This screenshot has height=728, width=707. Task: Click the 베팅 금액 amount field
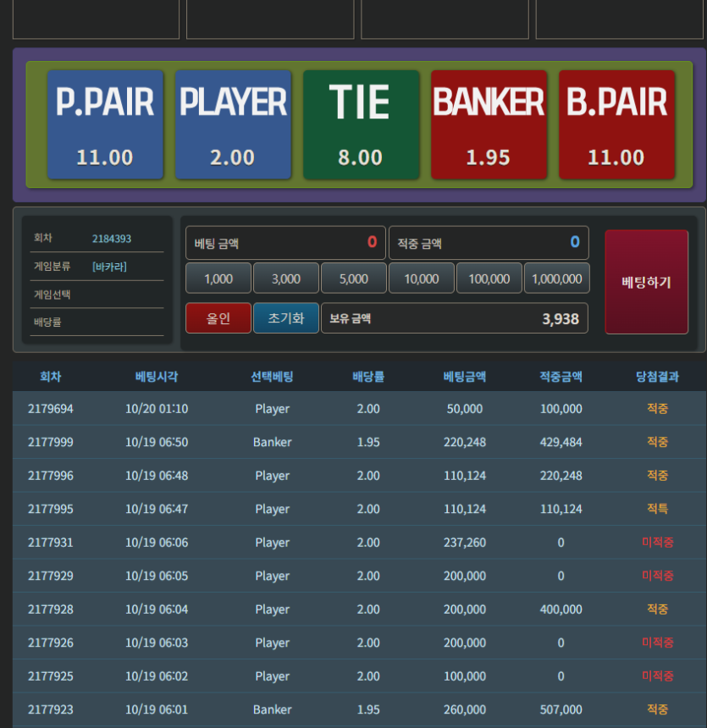[x=285, y=243]
